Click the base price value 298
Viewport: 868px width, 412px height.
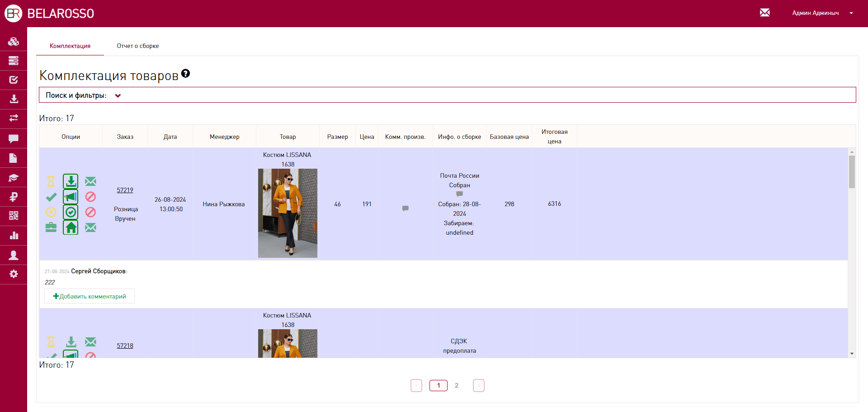click(x=509, y=204)
